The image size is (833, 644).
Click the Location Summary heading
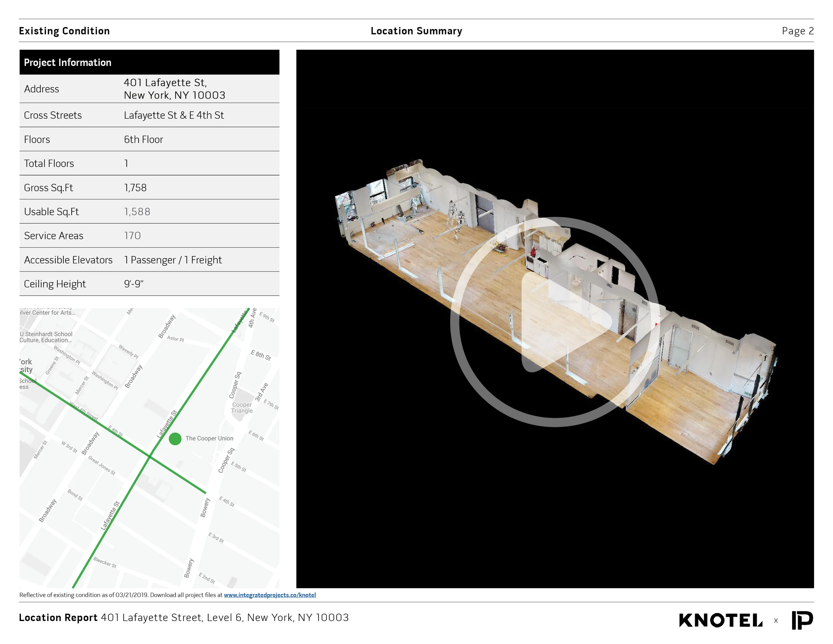pos(416,31)
